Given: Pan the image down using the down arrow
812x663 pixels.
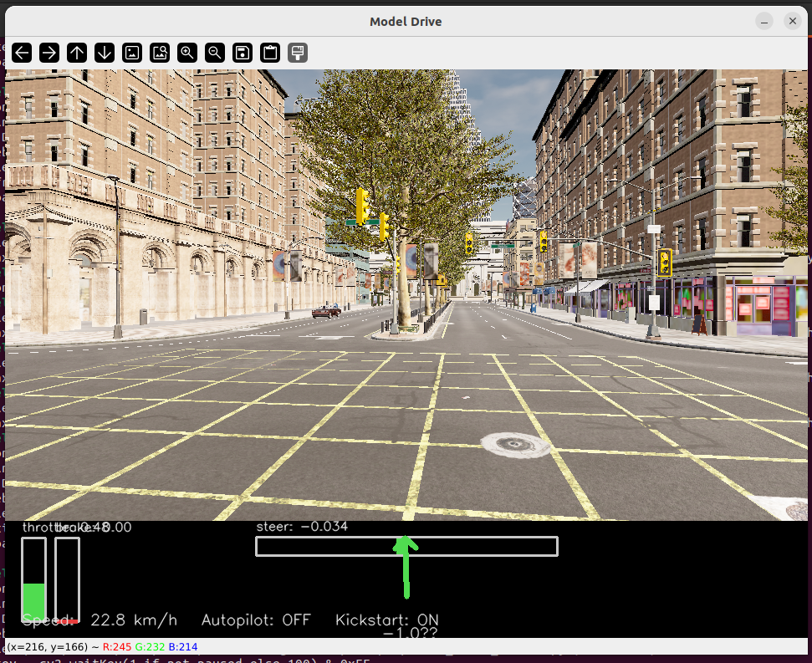Looking at the screenshot, I should coord(104,53).
